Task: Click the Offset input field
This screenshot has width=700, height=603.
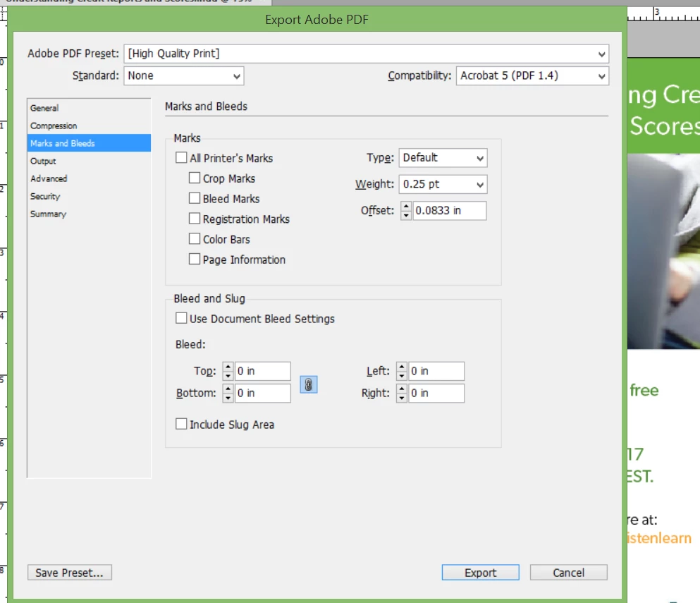Action: (450, 210)
